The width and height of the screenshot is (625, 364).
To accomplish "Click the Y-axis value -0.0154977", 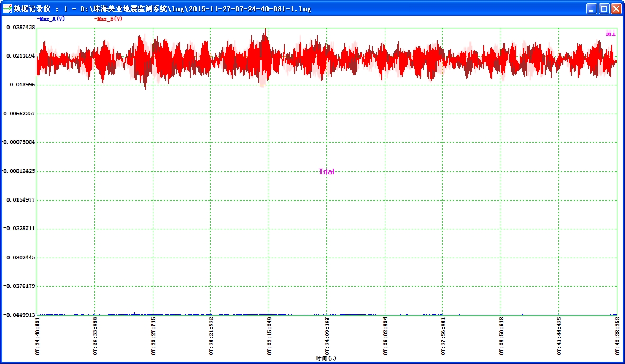I will [x=20, y=200].
